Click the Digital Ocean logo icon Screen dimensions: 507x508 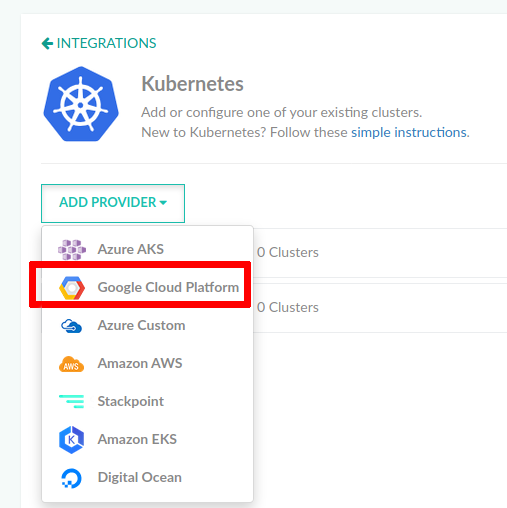point(71,478)
